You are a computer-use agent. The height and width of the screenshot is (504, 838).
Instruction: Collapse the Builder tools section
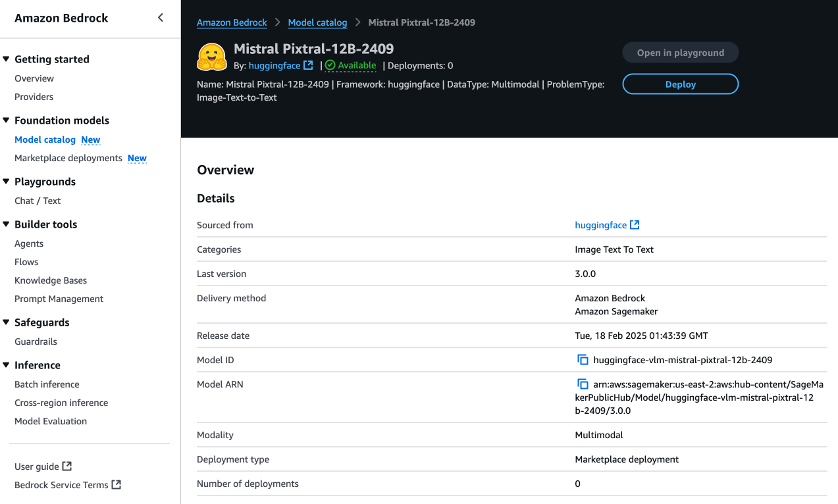[7, 224]
